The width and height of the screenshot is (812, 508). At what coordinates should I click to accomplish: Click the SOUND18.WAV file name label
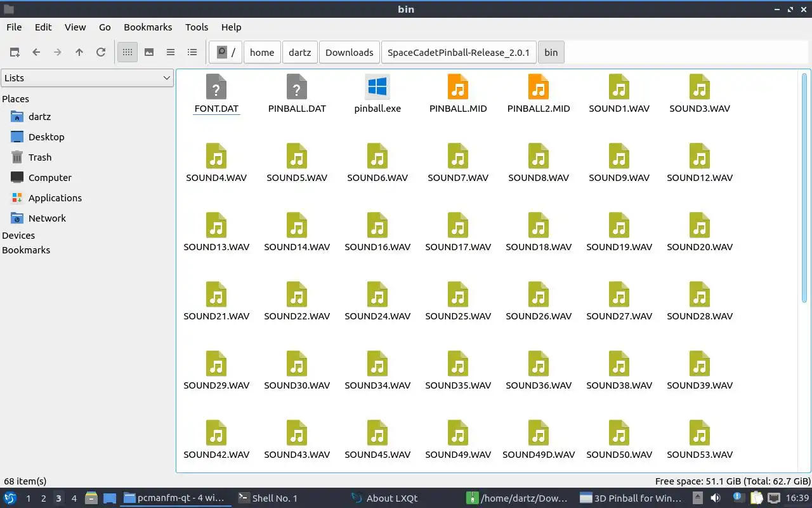tap(539, 247)
